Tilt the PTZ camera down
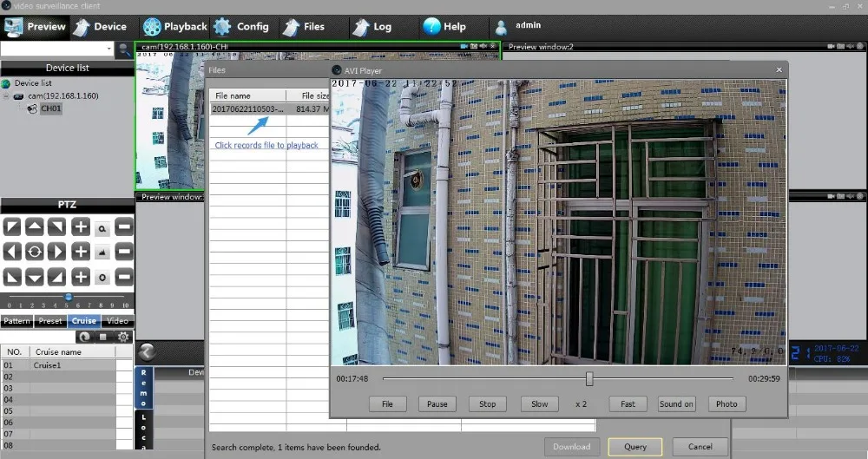This screenshot has width=868, height=459. [35, 277]
